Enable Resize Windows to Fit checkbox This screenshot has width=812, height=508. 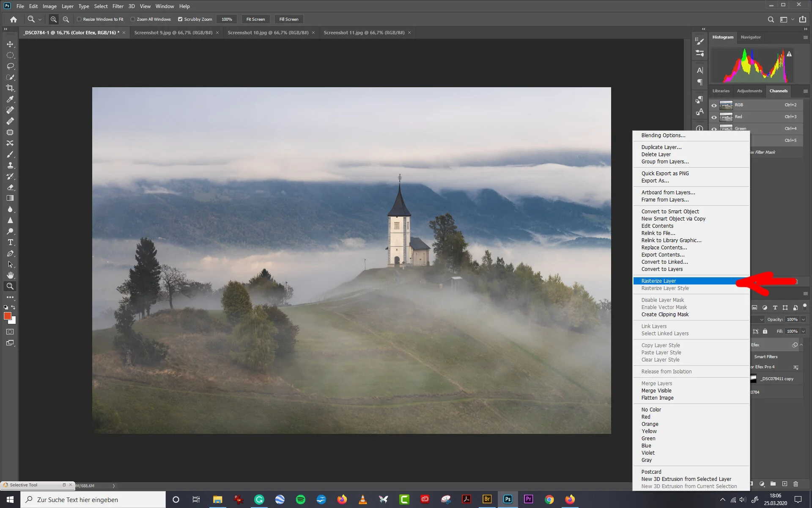pyautogui.click(x=79, y=19)
